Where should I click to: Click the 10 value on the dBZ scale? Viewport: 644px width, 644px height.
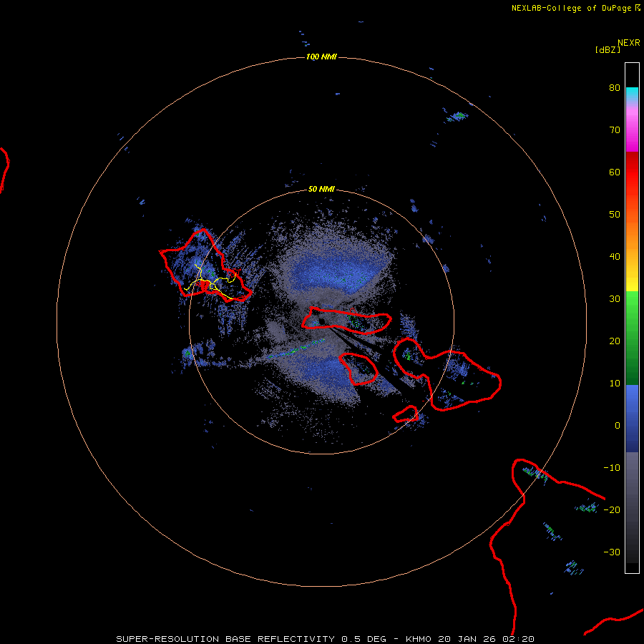[615, 384]
